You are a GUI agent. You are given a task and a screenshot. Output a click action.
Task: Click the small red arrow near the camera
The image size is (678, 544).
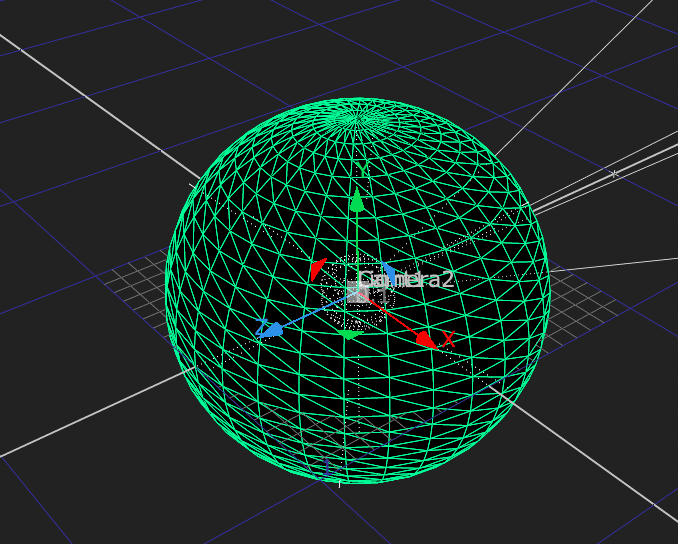pyautogui.click(x=317, y=269)
